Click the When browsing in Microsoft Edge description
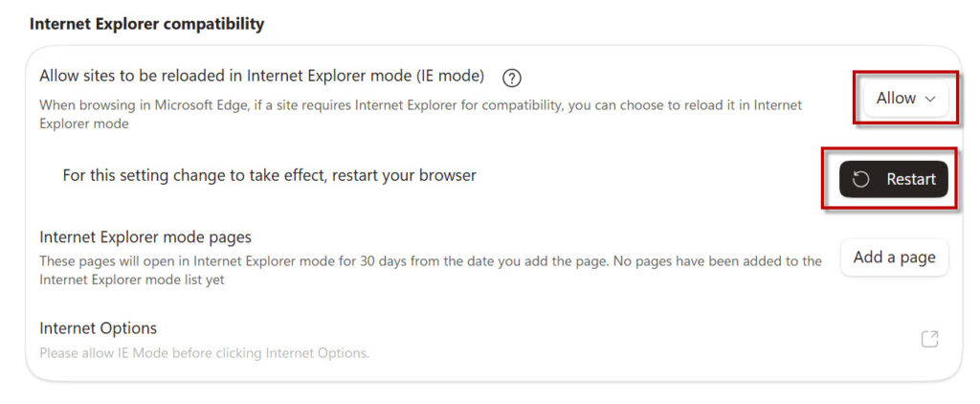This screenshot has width=980, height=404. [421, 114]
